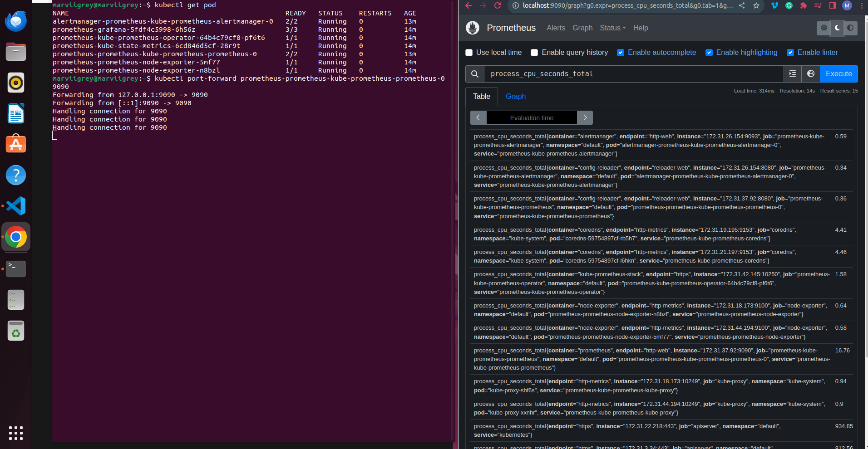Screen dimensions: 868x449
Task: Open the terminal from the dock
Action: (16, 268)
